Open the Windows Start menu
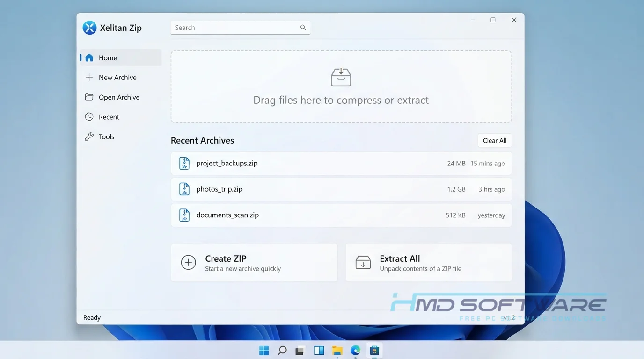The height and width of the screenshot is (359, 644). pos(264,351)
